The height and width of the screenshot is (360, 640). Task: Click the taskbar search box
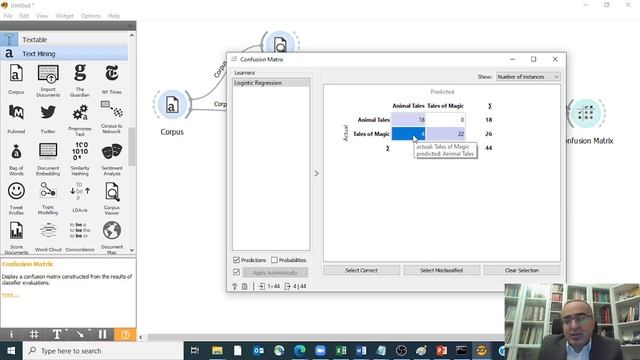(x=103, y=351)
